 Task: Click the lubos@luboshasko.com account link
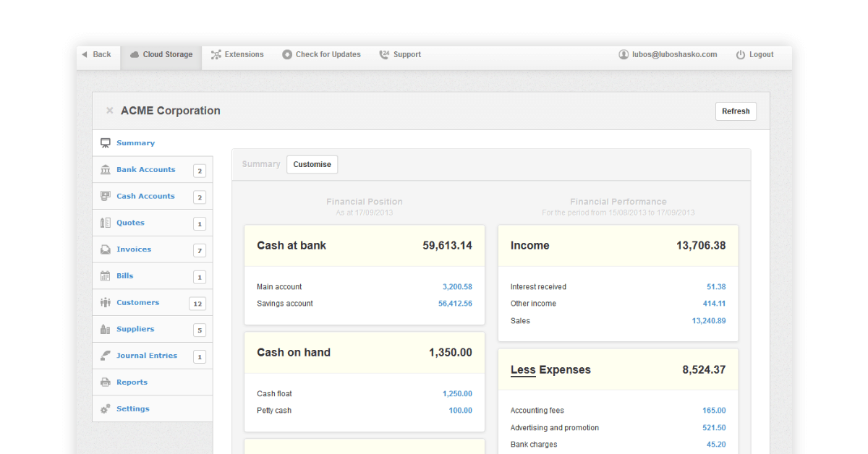coord(674,54)
